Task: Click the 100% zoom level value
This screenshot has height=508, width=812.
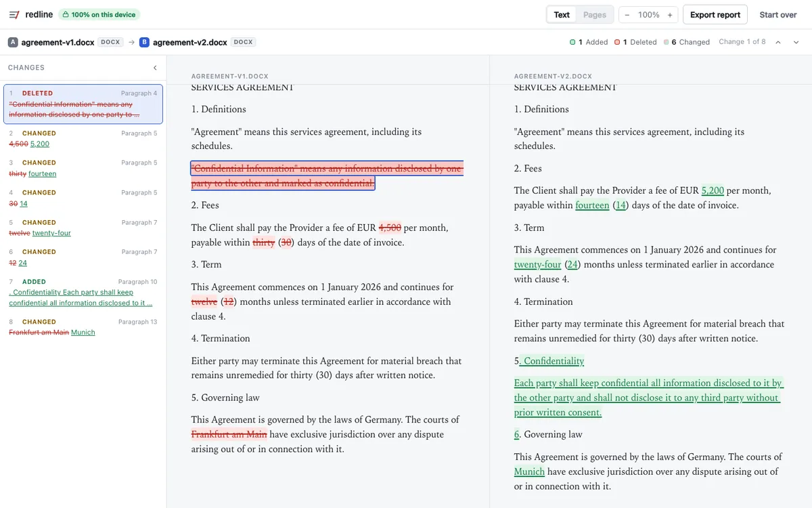Action: tap(648, 14)
